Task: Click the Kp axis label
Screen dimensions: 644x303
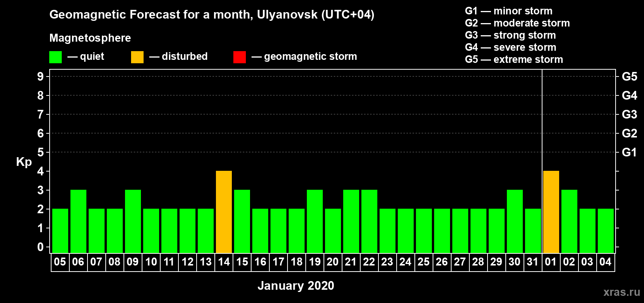Action: (x=24, y=162)
